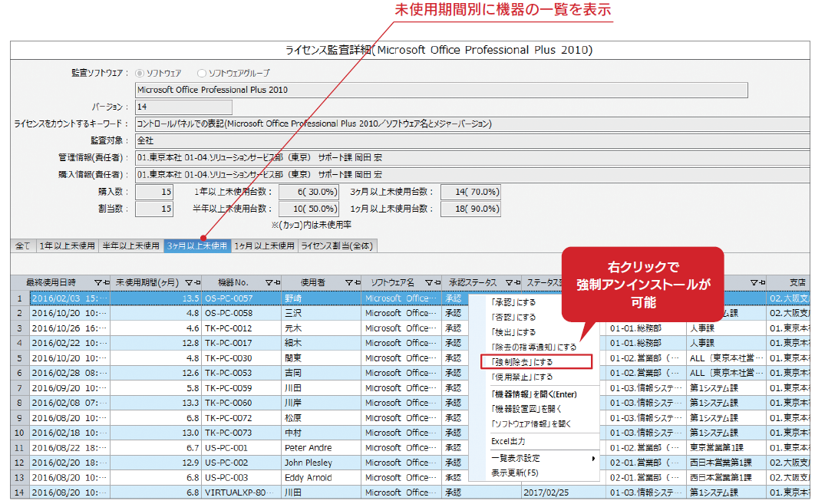Select 「強制除去」にする to force uninstall
The height and width of the screenshot is (504, 815).
(x=536, y=362)
